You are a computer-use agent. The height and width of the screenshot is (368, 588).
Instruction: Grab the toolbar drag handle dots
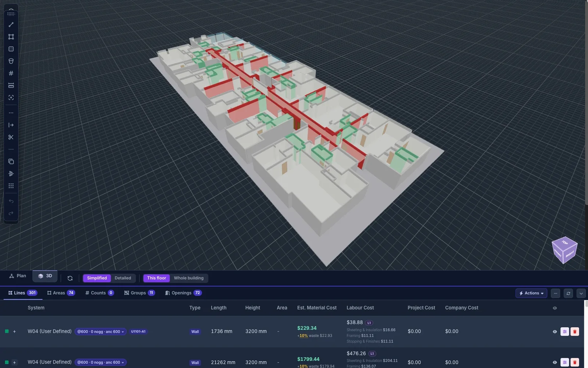pos(11,14)
